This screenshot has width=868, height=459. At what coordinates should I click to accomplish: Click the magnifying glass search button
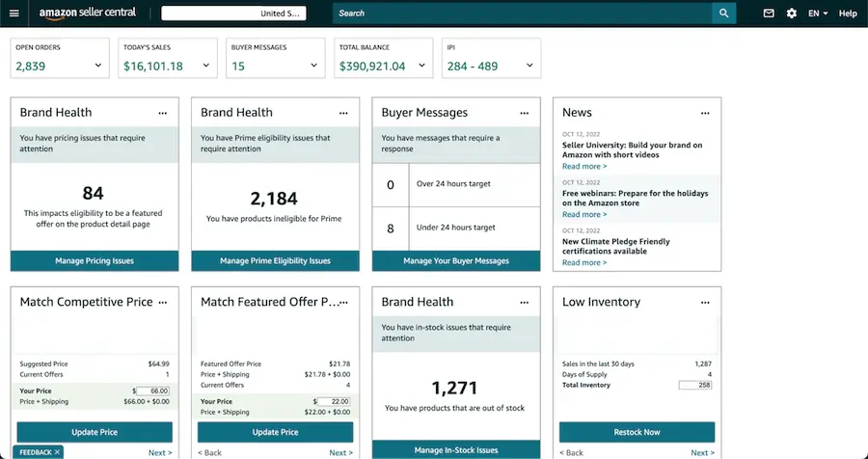[723, 13]
